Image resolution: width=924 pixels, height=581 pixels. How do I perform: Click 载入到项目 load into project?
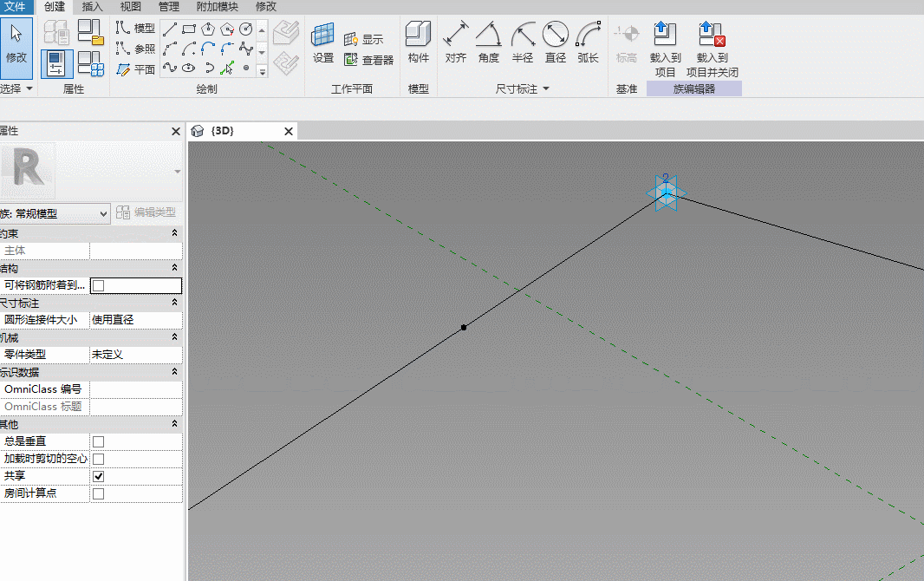click(x=666, y=49)
